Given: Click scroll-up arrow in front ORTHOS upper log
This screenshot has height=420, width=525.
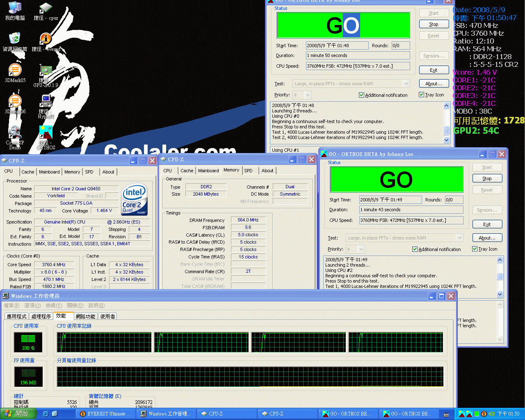Looking at the screenshot, I should click(500, 260).
